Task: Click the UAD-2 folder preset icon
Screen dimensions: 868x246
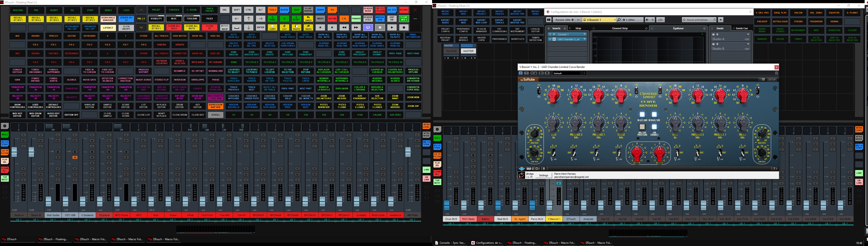Action: tap(537, 169)
